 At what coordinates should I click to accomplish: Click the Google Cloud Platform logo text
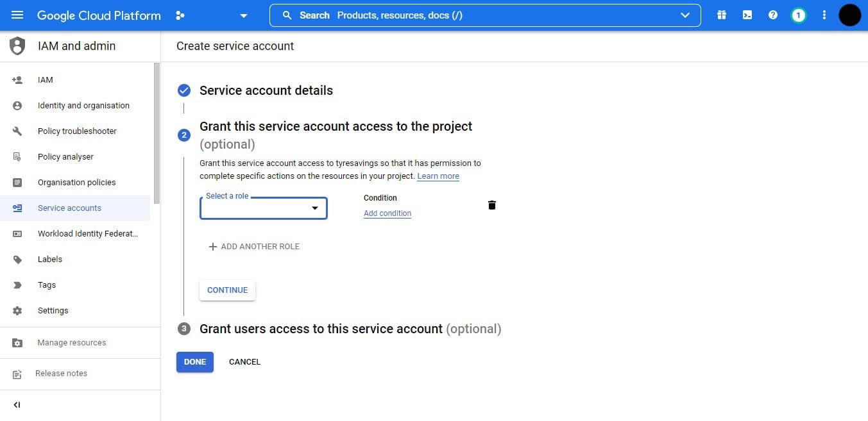[99, 15]
